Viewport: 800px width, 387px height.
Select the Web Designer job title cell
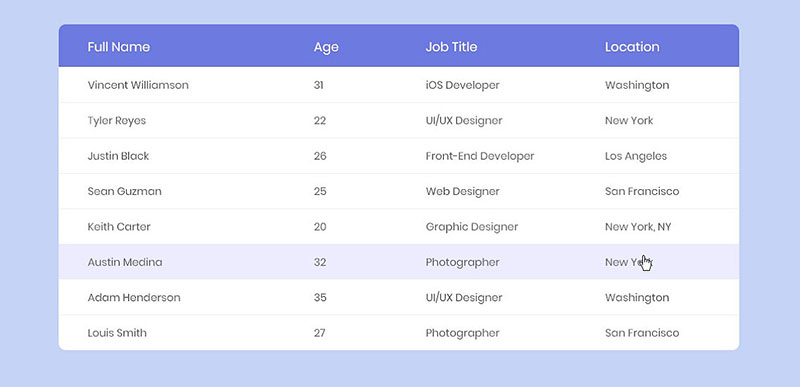coord(462,192)
